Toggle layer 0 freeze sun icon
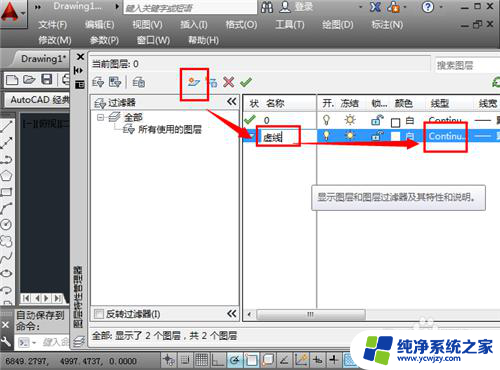The image size is (500, 370). (x=350, y=120)
